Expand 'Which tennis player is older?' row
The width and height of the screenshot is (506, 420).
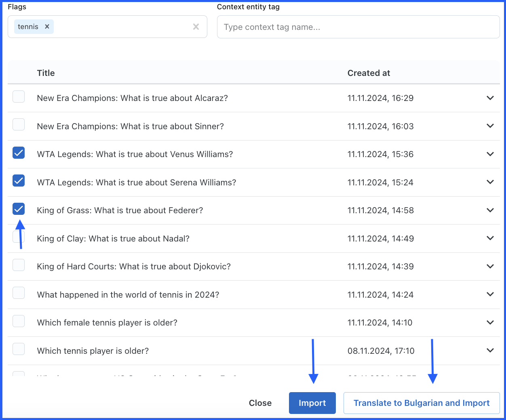[x=490, y=351]
